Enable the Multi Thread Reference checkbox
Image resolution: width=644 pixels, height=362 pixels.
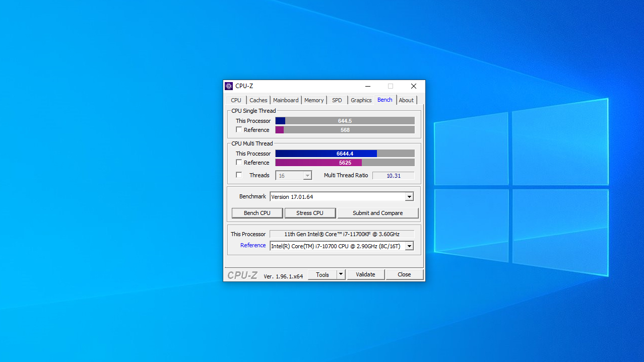click(239, 163)
